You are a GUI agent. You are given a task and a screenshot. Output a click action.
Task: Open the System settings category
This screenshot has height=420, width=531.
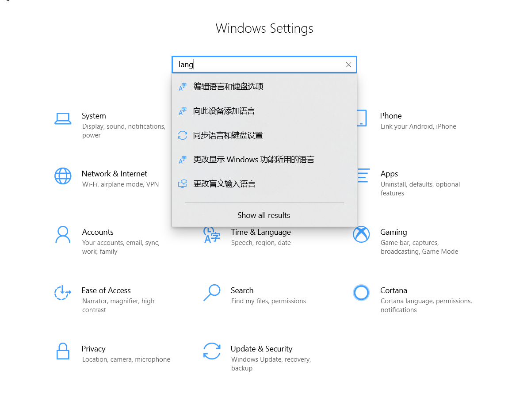(x=94, y=116)
